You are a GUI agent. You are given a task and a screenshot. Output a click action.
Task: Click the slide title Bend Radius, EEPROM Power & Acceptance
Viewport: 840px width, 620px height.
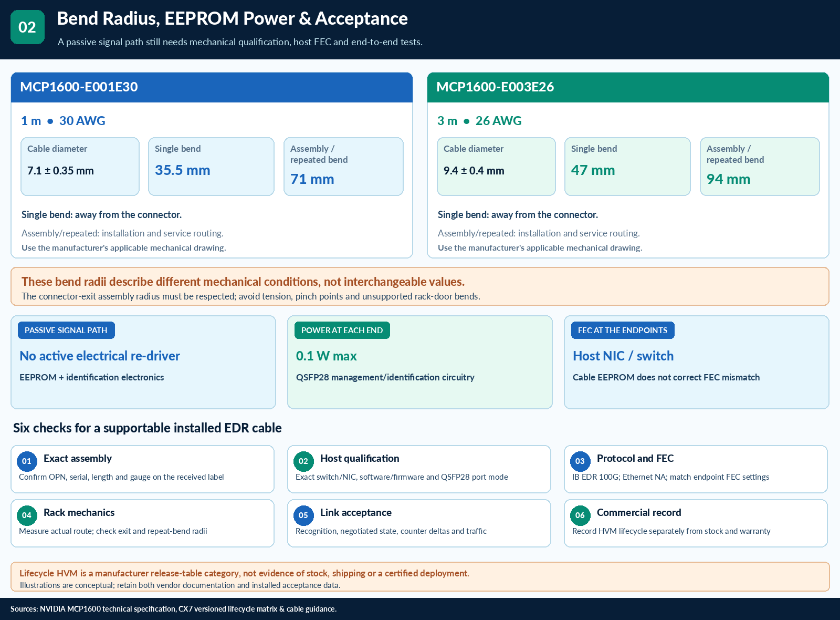[x=232, y=18]
